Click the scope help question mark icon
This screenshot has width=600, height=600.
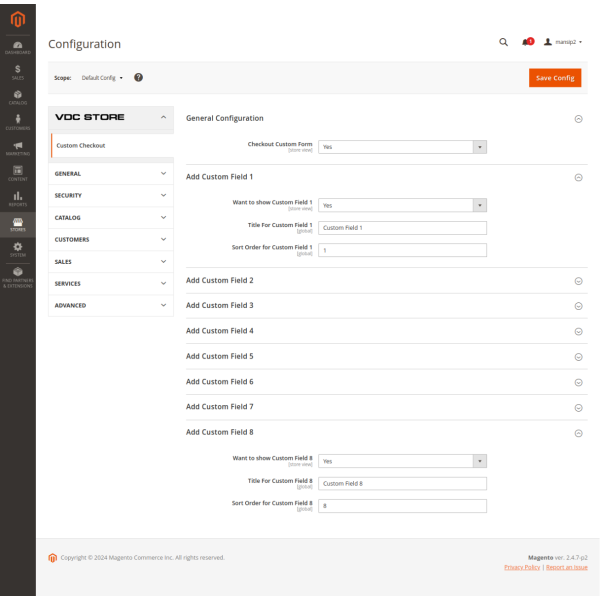[138, 77]
